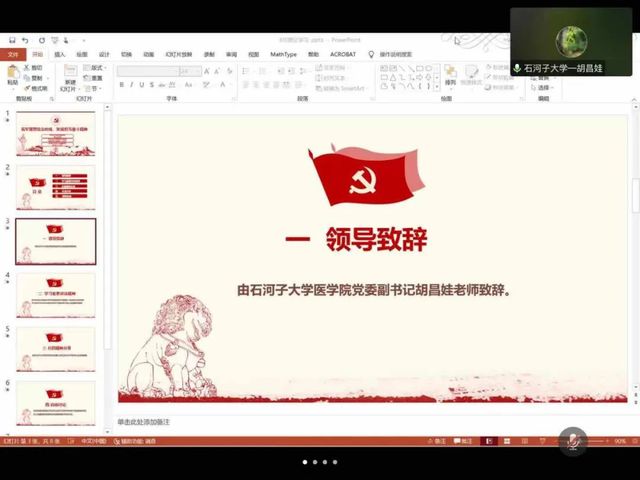Click the Copy icon in clipboard group

[x=27, y=78]
